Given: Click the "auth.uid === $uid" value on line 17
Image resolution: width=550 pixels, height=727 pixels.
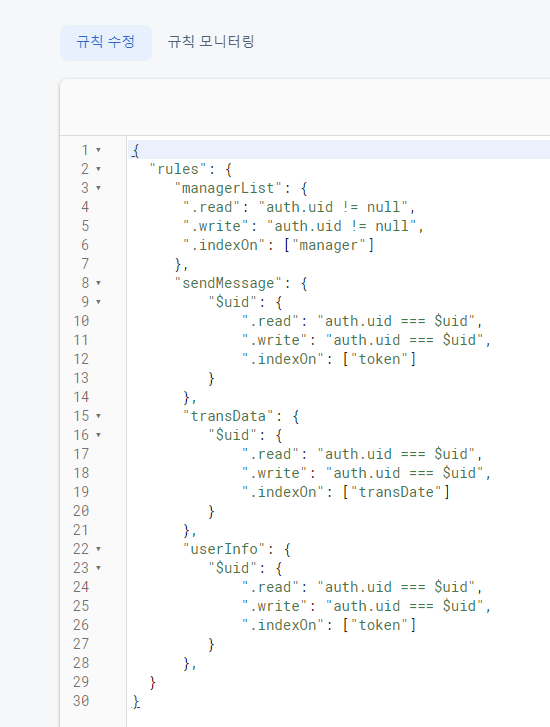Looking at the screenshot, I should coord(396,454).
